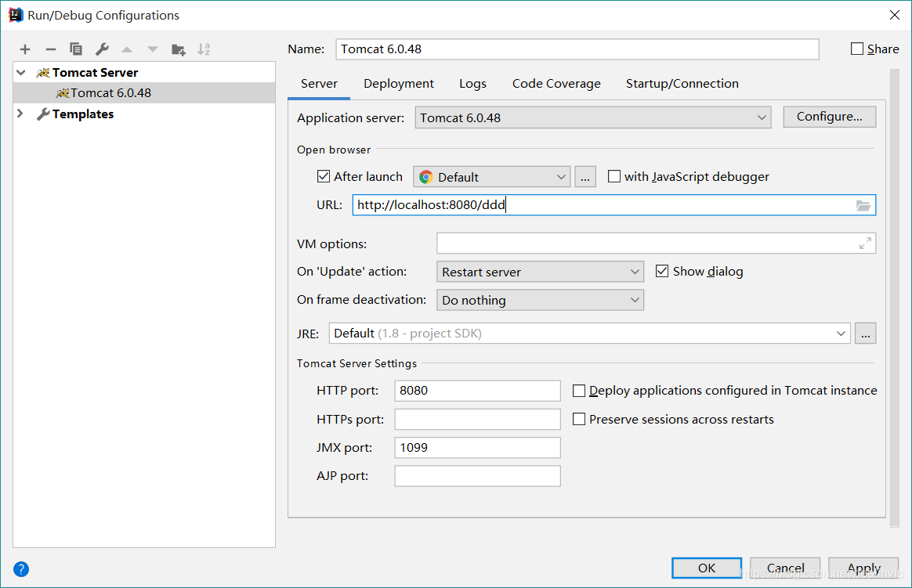
Task: Remove selected configuration with minus icon
Action: [51, 49]
